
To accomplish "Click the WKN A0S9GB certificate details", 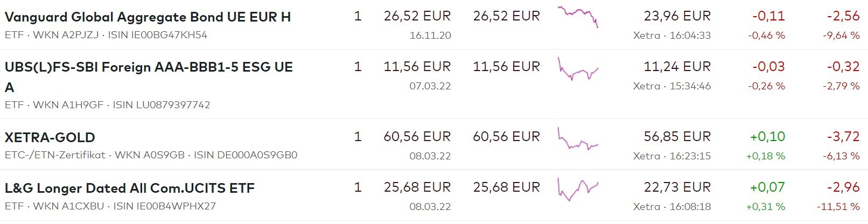I will (x=151, y=156).
